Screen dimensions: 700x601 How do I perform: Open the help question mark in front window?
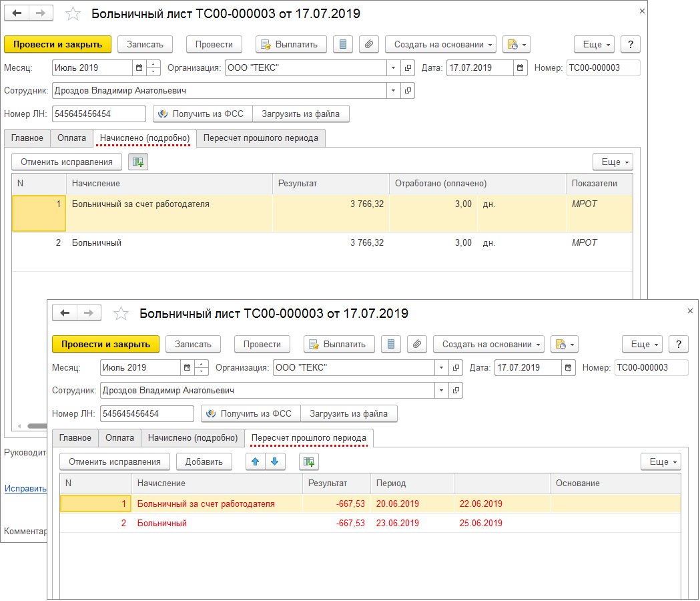click(679, 344)
